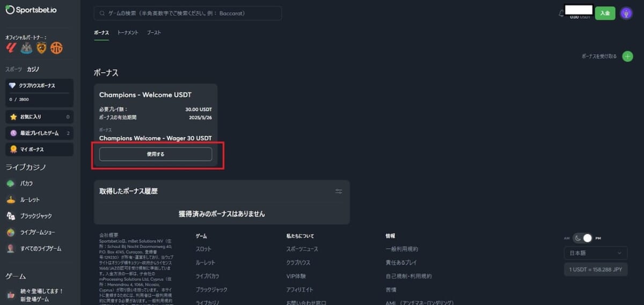Click the 獲得済みのボーナスはありません message
This screenshot has width=644, height=305.
[x=222, y=214]
